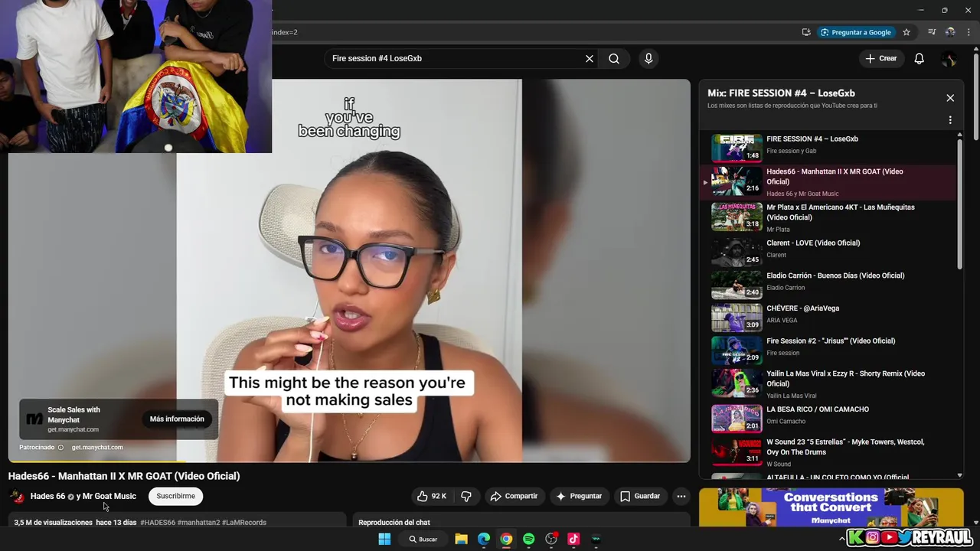The image size is (980, 551).
Task: Close the Mix playlist panel
Action: pyautogui.click(x=950, y=98)
